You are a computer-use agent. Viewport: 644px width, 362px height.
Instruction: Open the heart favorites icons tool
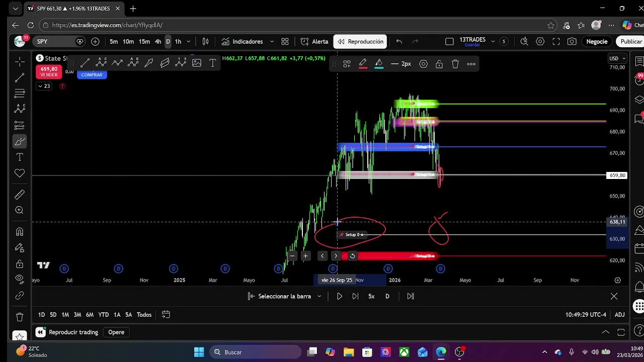[20, 173]
